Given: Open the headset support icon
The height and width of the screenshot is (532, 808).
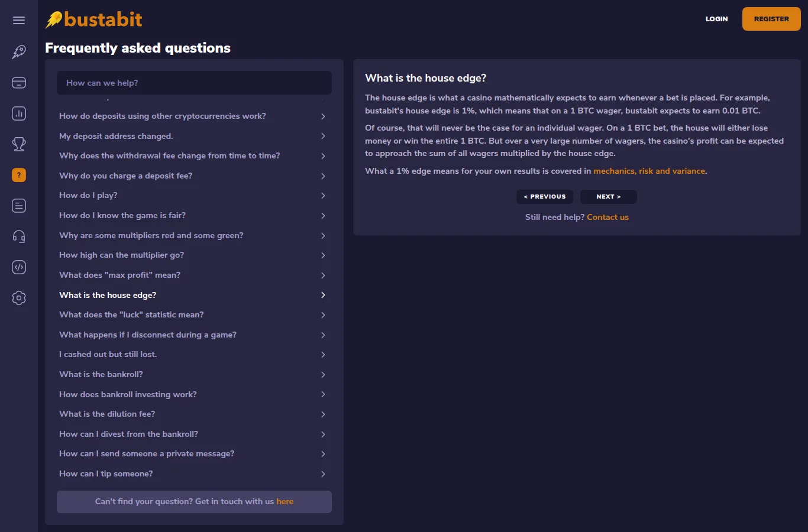Looking at the screenshot, I should coord(19,236).
